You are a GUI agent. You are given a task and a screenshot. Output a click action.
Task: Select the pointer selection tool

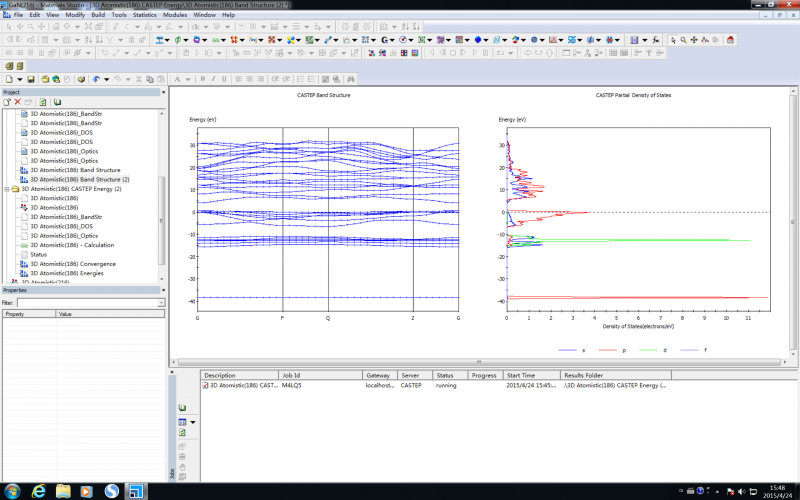672,40
